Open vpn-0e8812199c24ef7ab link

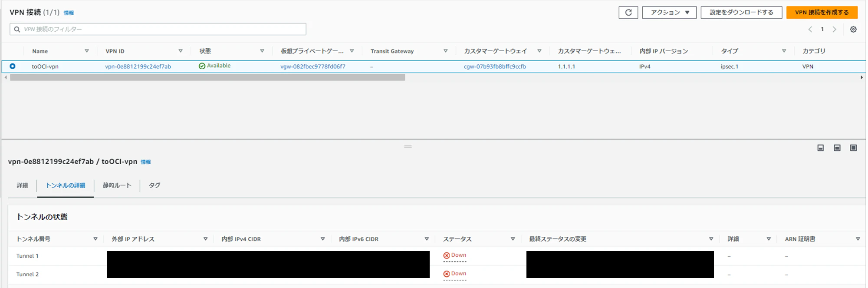(138, 66)
